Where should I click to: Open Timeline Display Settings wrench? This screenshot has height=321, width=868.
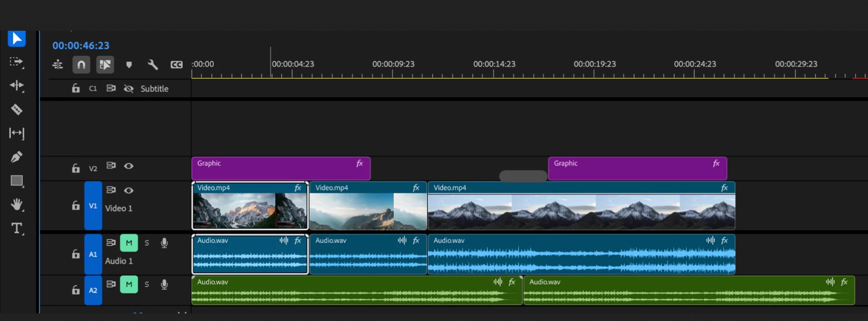point(153,65)
